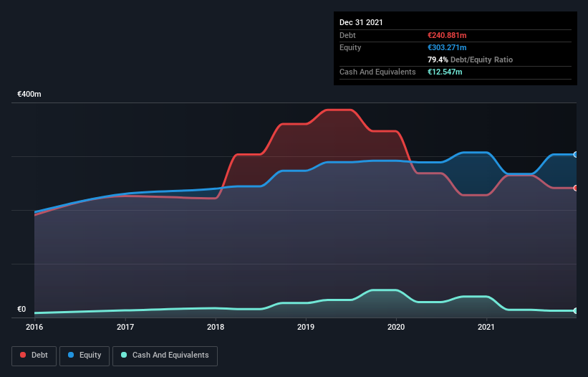
Task: Click the 2020 x-axis label
Action: pyautogui.click(x=396, y=327)
